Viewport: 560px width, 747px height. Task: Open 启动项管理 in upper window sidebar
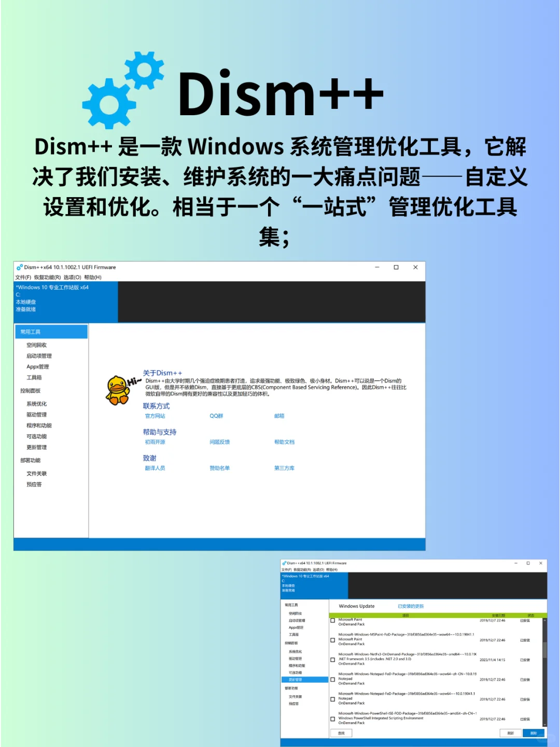[39, 356]
